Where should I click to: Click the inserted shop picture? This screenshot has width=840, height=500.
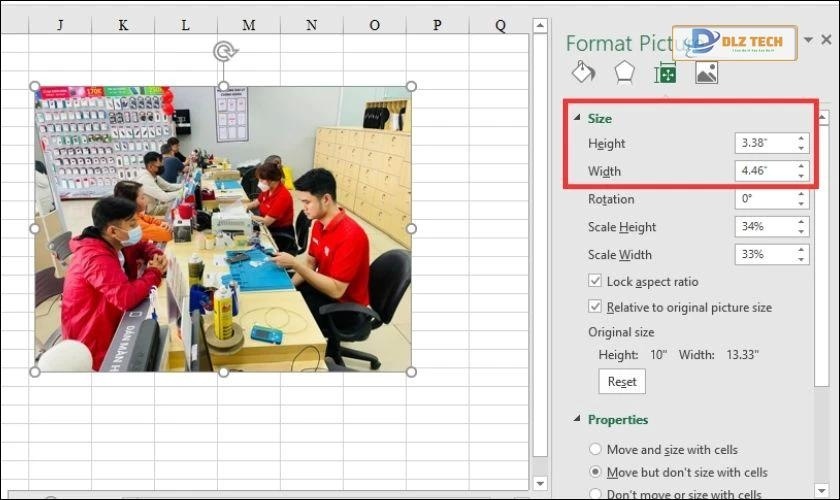tap(223, 229)
